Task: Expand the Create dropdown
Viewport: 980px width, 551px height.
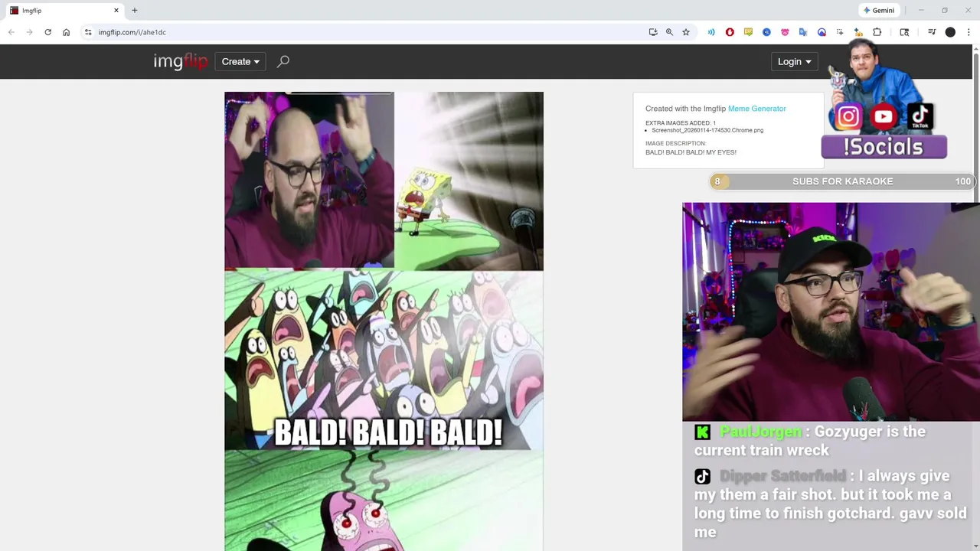Action: (x=240, y=61)
